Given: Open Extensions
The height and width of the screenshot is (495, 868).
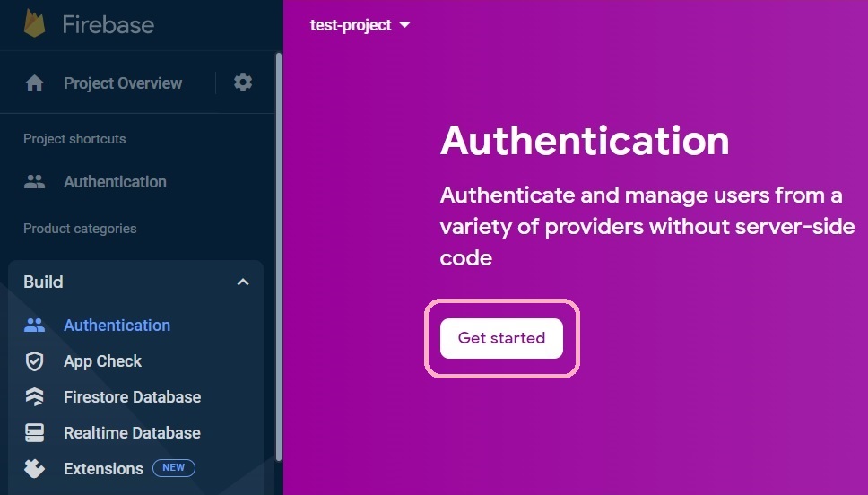Looking at the screenshot, I should point(103,468).
